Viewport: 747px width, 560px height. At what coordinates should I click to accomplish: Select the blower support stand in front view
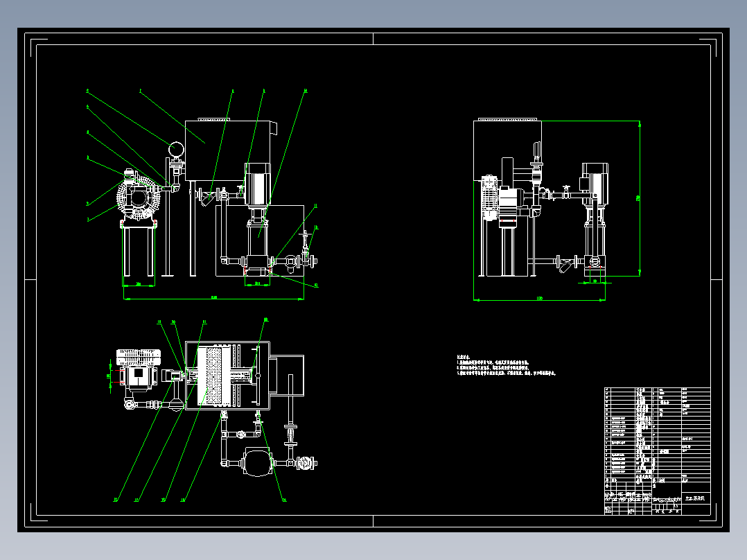(139, 248)
